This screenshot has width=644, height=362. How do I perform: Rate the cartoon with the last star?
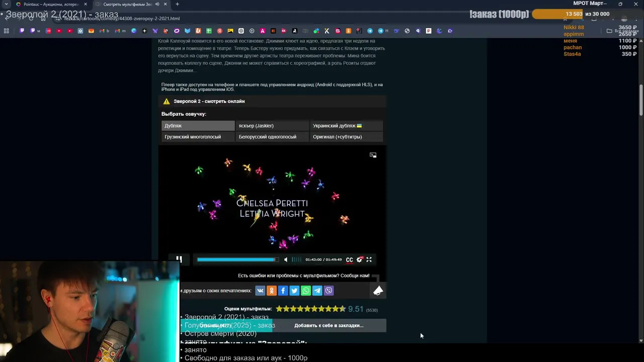pos(343,309)
